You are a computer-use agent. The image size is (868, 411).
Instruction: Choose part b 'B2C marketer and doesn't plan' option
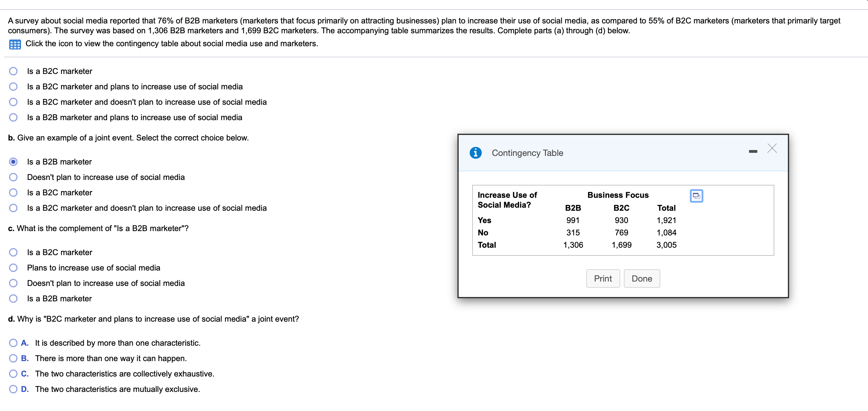(13, 208)
